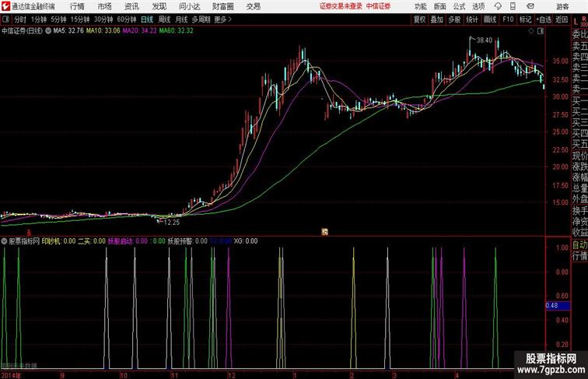Click the blue 0.48 axis value box
The height and width of the screenshot is (379, 588).
point(558,306)
